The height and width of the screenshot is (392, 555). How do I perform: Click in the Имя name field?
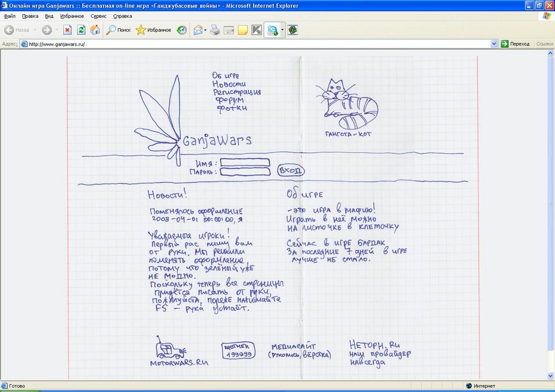pos(245,162)
